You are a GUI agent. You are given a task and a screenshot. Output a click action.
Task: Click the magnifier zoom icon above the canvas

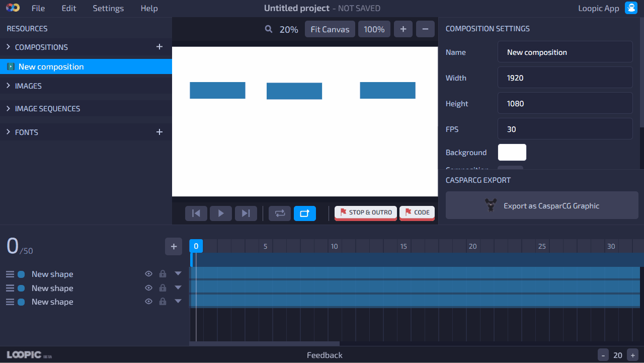[x=269, y=29]
